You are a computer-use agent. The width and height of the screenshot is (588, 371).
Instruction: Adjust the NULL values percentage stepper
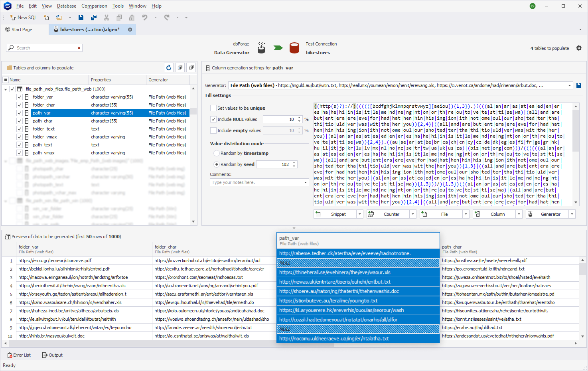click(299, 119)
